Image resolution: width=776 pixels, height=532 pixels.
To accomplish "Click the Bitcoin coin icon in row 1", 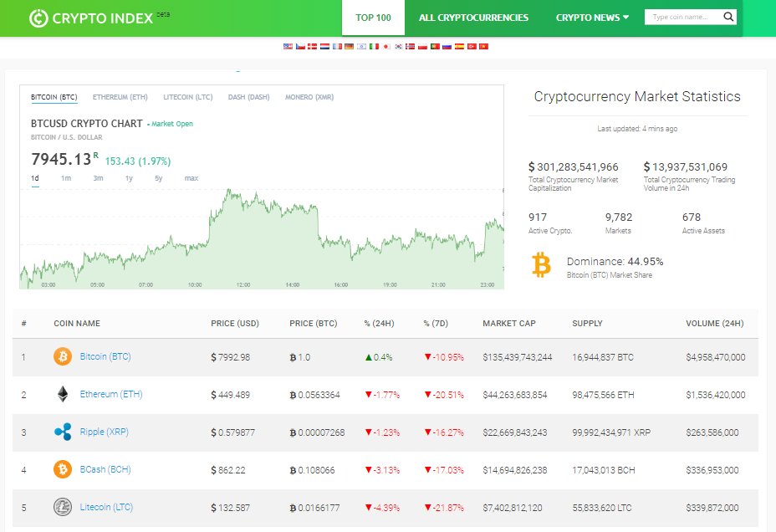I will click(x=63, y=356).
